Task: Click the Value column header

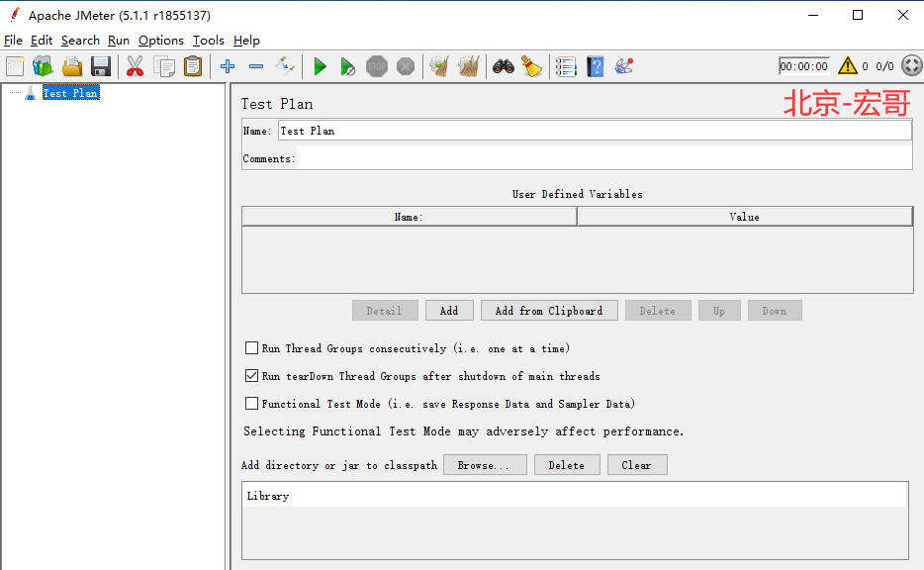Action: tap(744, 217)
